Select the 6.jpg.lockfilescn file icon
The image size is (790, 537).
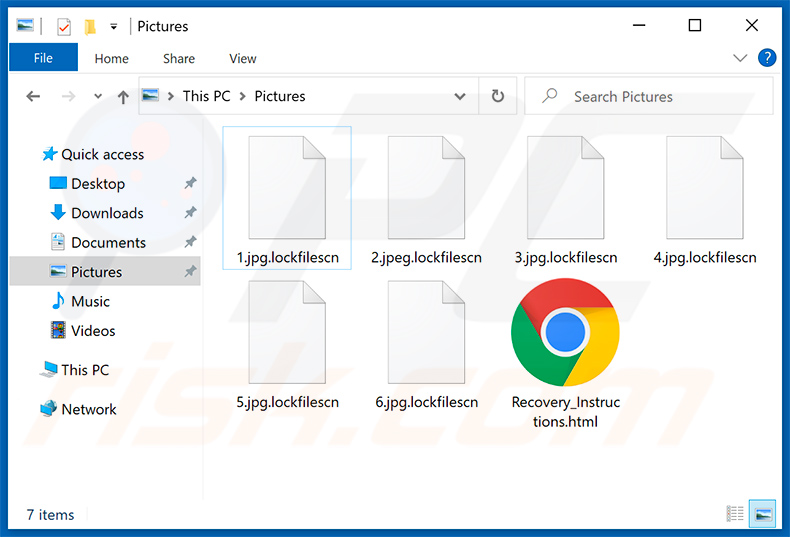pos(426,332)
